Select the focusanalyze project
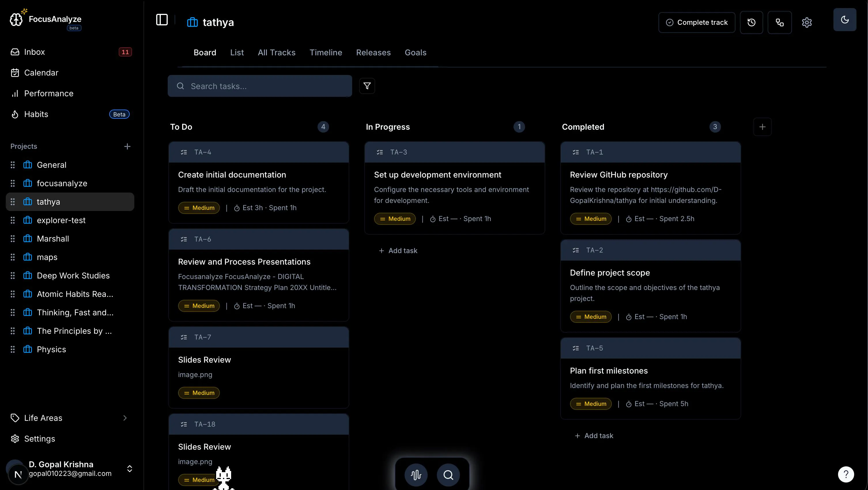868x490 pixels. [70, 183]
